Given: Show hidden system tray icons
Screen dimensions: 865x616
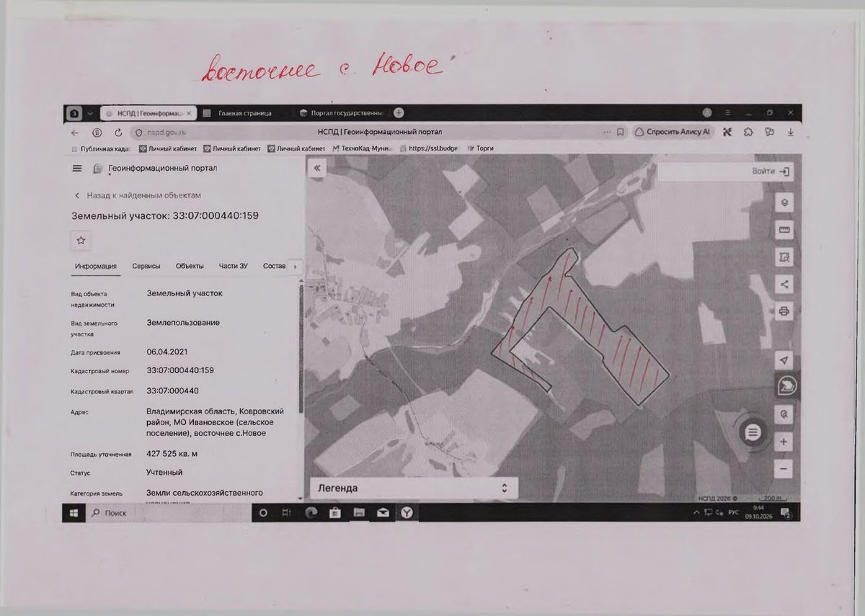Looking at the screenshot, I should [x=696, y=512].
